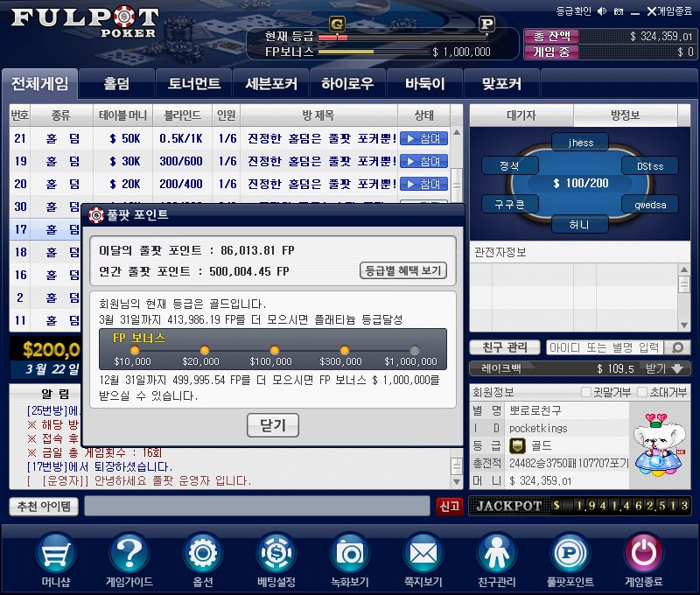The height and width of the screenshot is (595, 700).
Task: Open the 머니샵 shopping cart icon
Action: coord(55,554)
